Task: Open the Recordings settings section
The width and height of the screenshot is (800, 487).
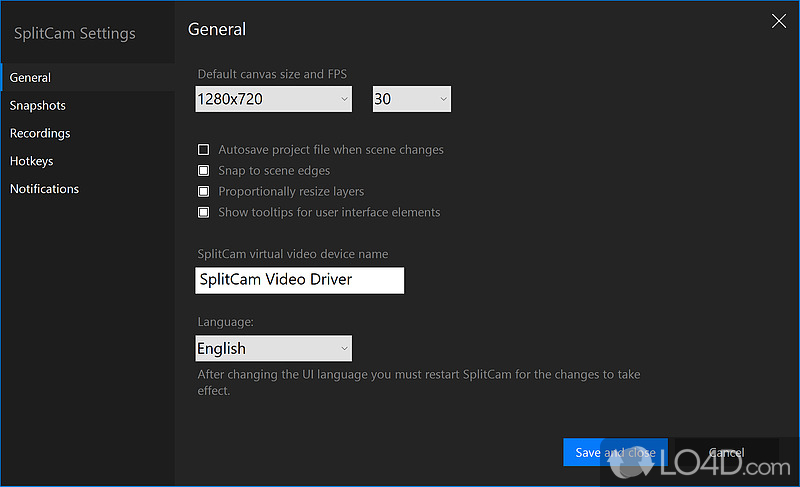Action: 40,133
